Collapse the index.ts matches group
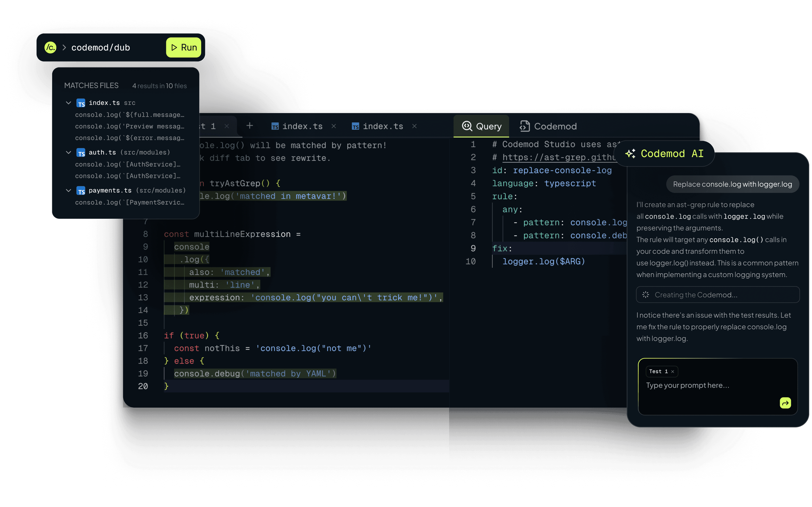812x507 pixels. [69, 103]
